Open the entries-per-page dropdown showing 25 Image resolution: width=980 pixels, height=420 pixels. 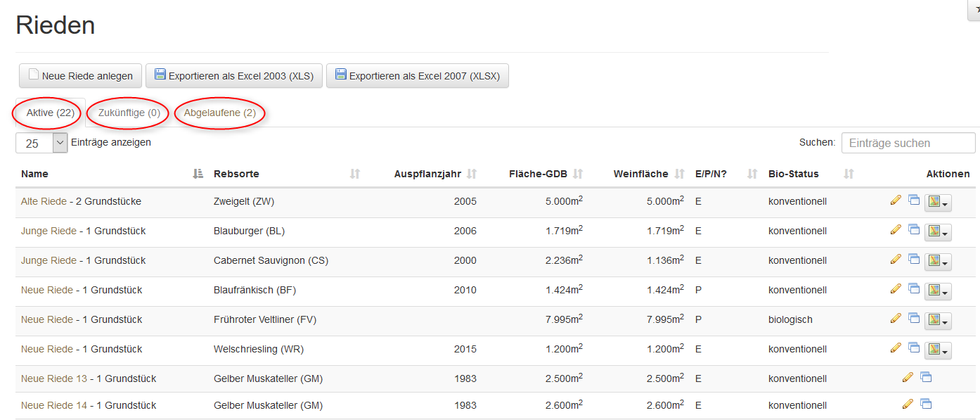click(x=41, y=143)
